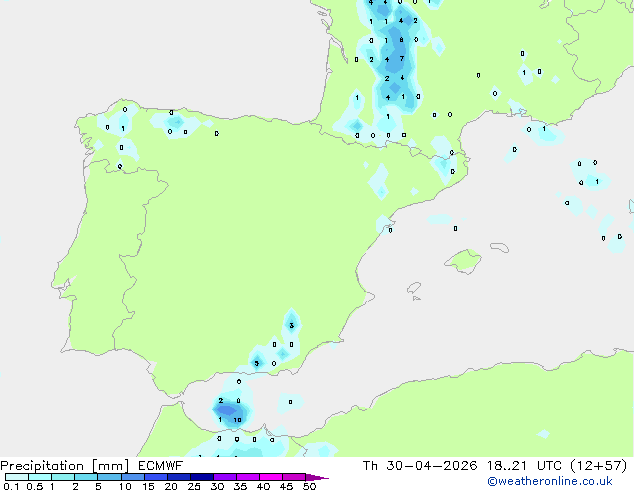Click the 'Th 30-04-2026' date text
The width and height of the screenshot is (634, 490).
(x=420, y=466)
